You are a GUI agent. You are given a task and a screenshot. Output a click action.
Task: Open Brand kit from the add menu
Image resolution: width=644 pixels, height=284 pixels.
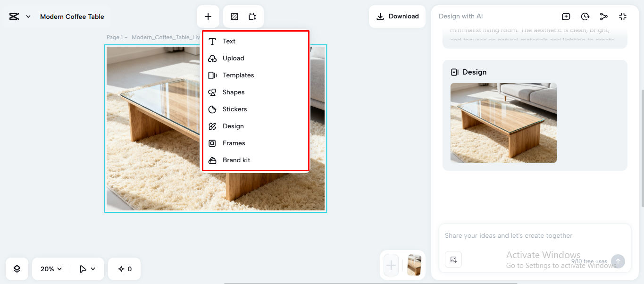256,160
